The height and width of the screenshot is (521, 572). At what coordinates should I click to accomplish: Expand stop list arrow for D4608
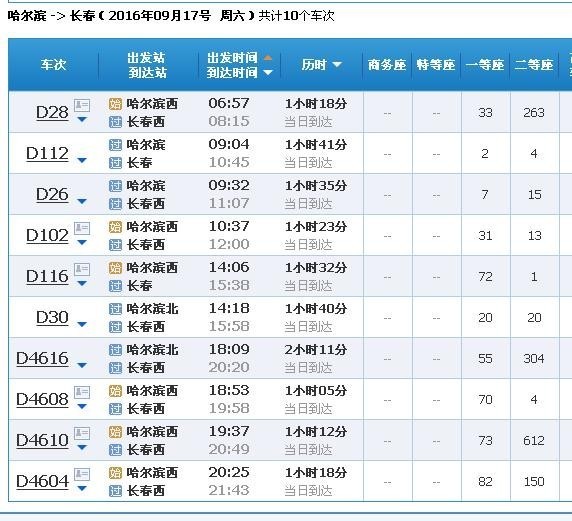82,406
